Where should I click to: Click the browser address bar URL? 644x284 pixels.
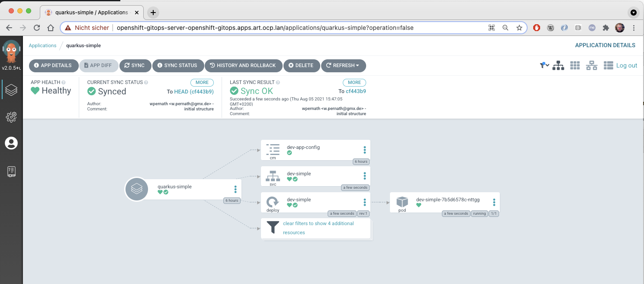pyautogui.click(x=265, y=28)
